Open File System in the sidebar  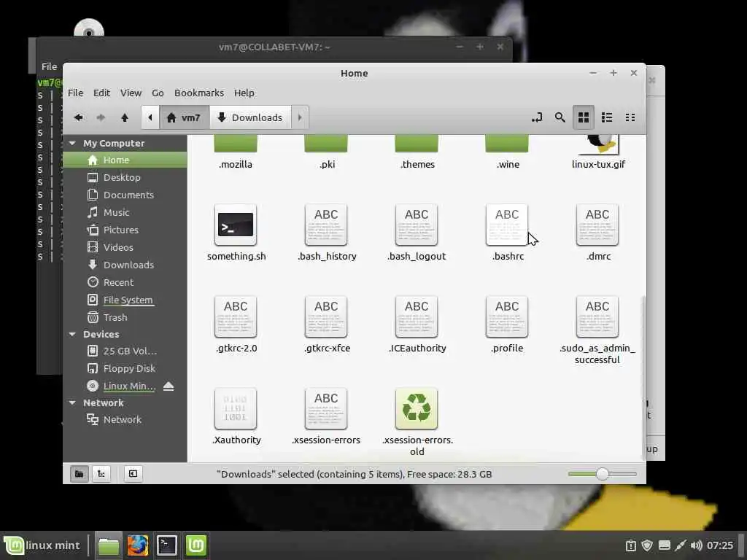125,300
